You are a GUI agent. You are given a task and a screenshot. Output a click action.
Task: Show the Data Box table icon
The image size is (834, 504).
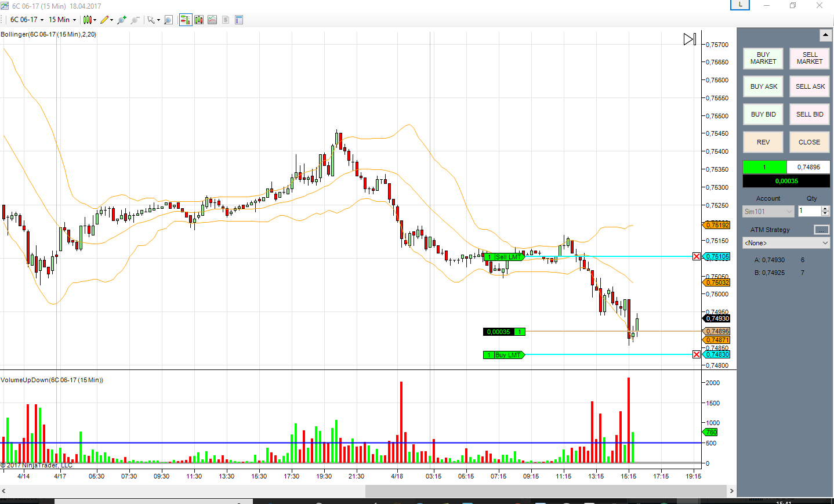coord(239,20)
